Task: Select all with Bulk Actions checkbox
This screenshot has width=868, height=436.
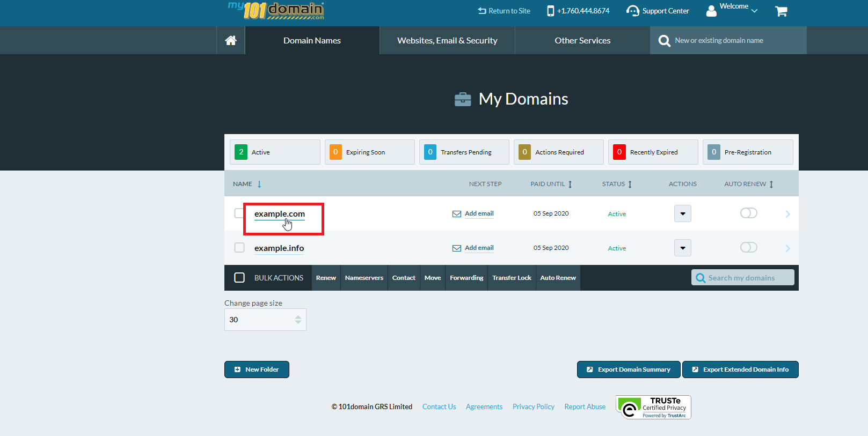Action: tap(239, 278)
